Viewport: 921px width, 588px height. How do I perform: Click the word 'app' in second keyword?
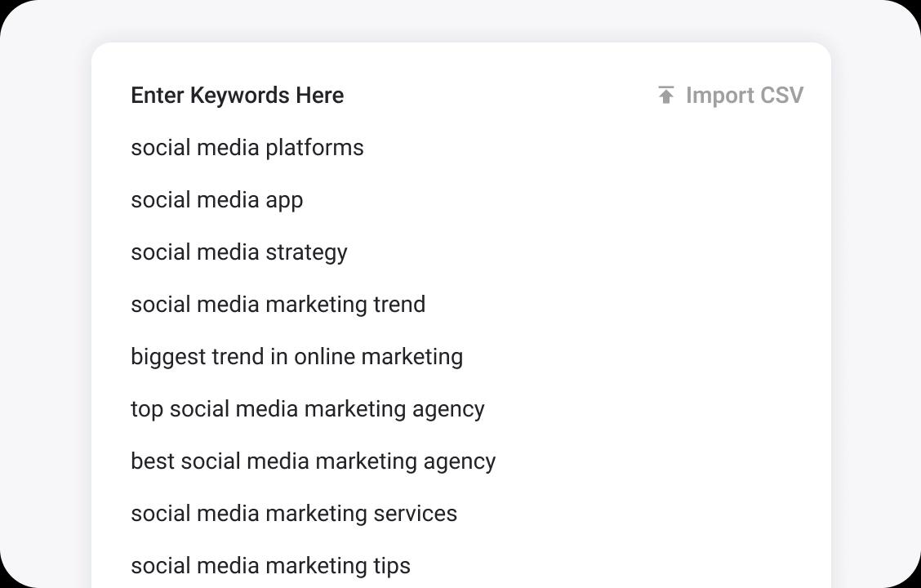click(283, 200)
